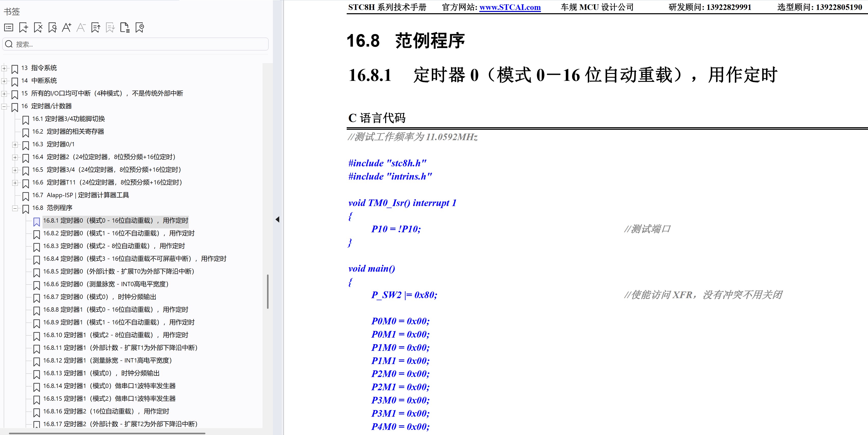Click the comment //测试端口
This screenshot has width=868, height=435.
point(647,229)
